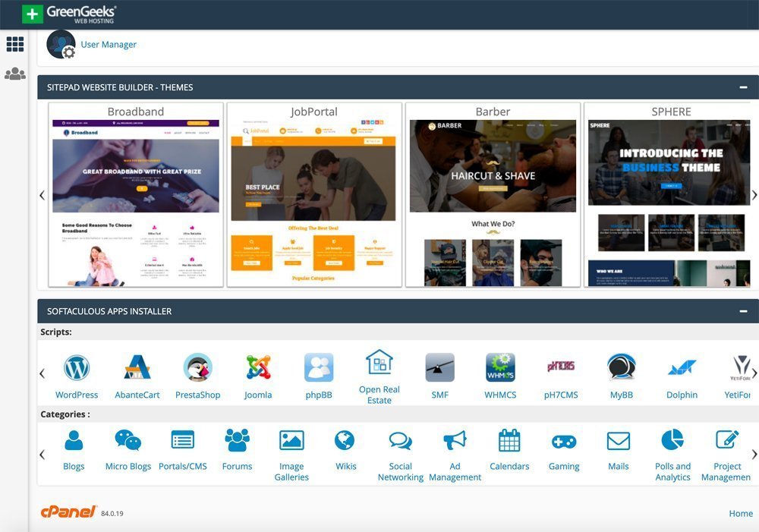The height and width of the screenshot is (532, 759).
Task: Browse the Polls and Analytics icon
Action: tap(672, 440)
